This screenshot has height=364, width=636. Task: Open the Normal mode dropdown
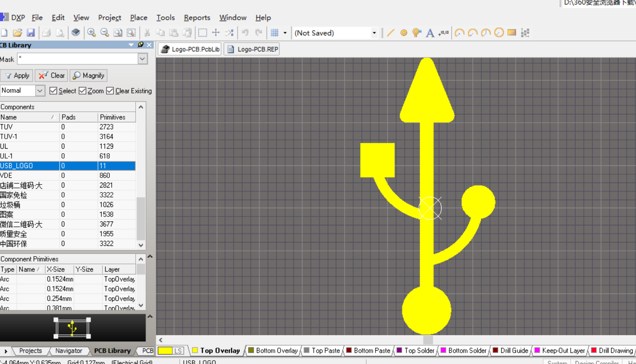[40, 91]
